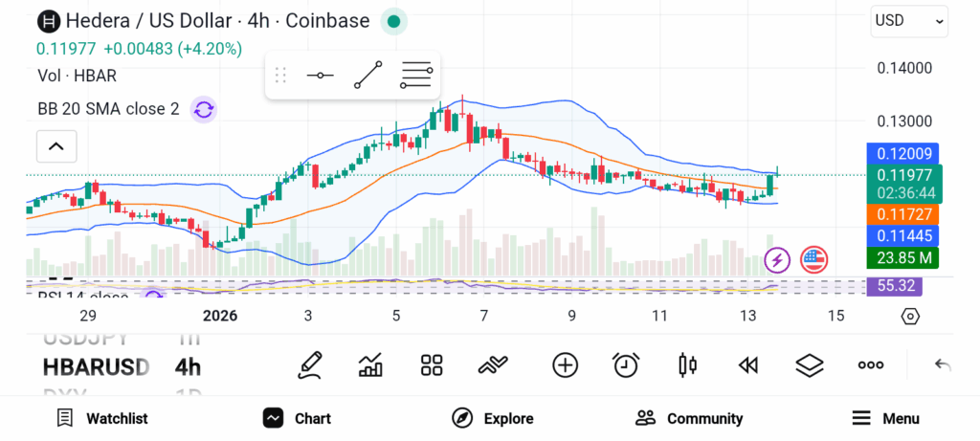980x441 pixels.
Task: Open the USD currency dropdown
Action: coord(908,20)
